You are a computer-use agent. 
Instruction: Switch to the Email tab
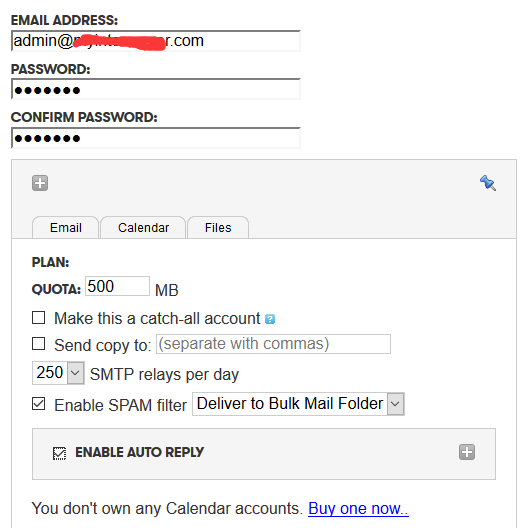click(65, 228)
